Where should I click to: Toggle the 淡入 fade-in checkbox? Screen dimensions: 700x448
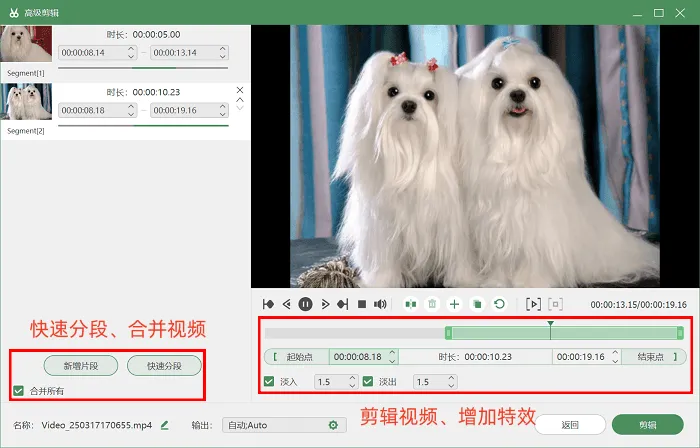click(269, 382)
